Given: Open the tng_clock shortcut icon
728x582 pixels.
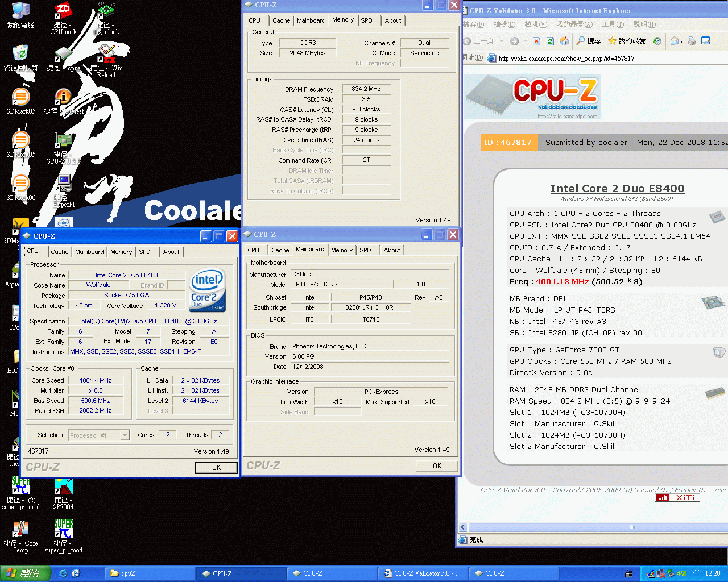Looking at the screenshot, I should [x=106, y=19].
